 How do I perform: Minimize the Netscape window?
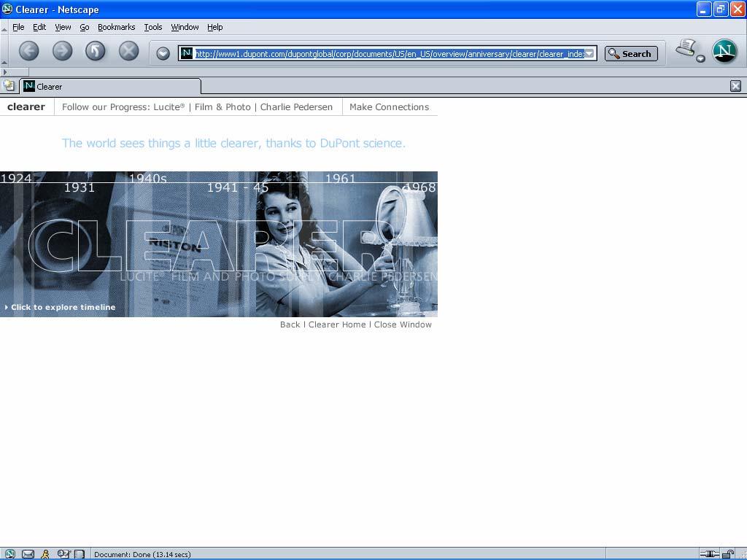tap(704, 9)
